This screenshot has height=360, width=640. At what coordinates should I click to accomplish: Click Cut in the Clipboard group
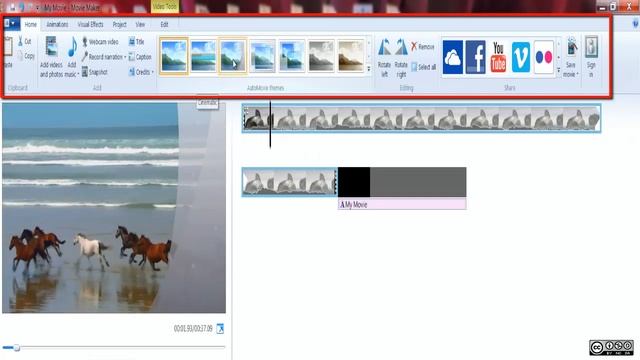click(24, 41)
